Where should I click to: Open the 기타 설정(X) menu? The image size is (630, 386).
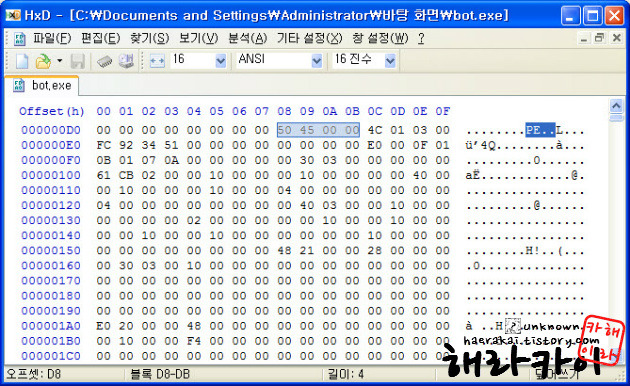pos(309,39)
